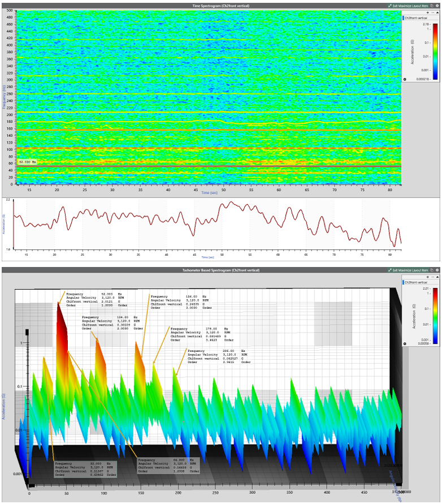442x504 pixels.
Task: Open the ellipsis menu in the Tachometer spectrogram legend
Action: pyautogui.click(x=433, y=277)
